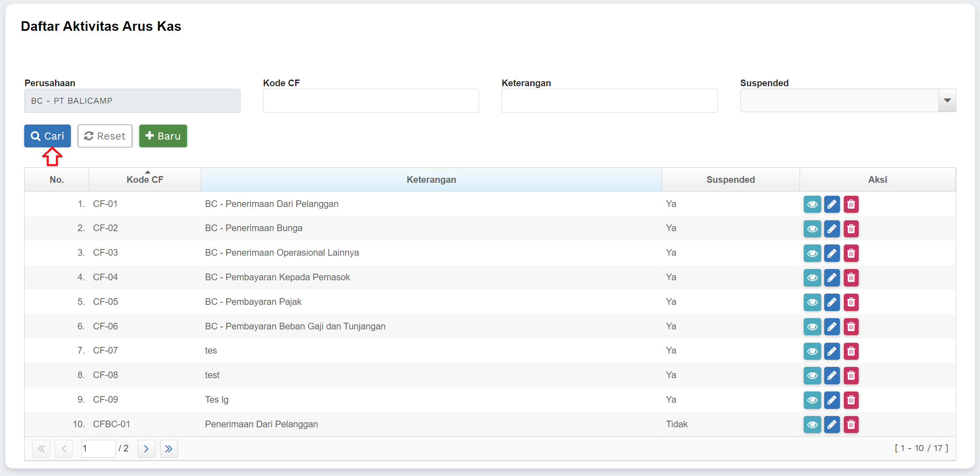Delete CF-02 Penerimaan Bunga row
The image size is (980, 476).
[851, 229]
